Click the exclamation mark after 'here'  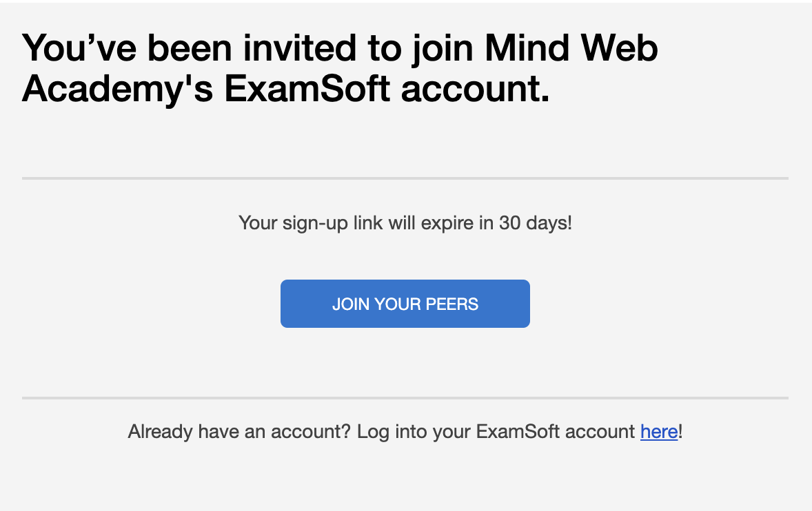pos(680,431)
